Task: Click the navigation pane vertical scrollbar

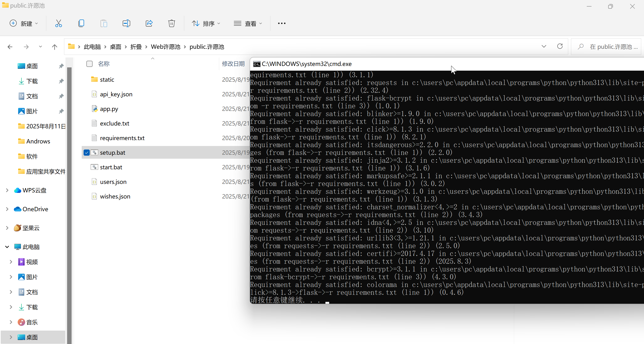Action: [69, 205]
